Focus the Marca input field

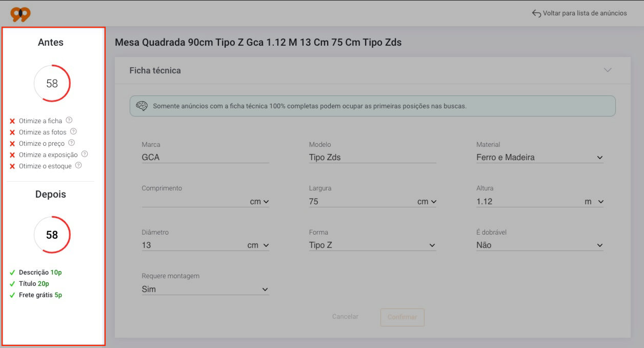point(205,158)
